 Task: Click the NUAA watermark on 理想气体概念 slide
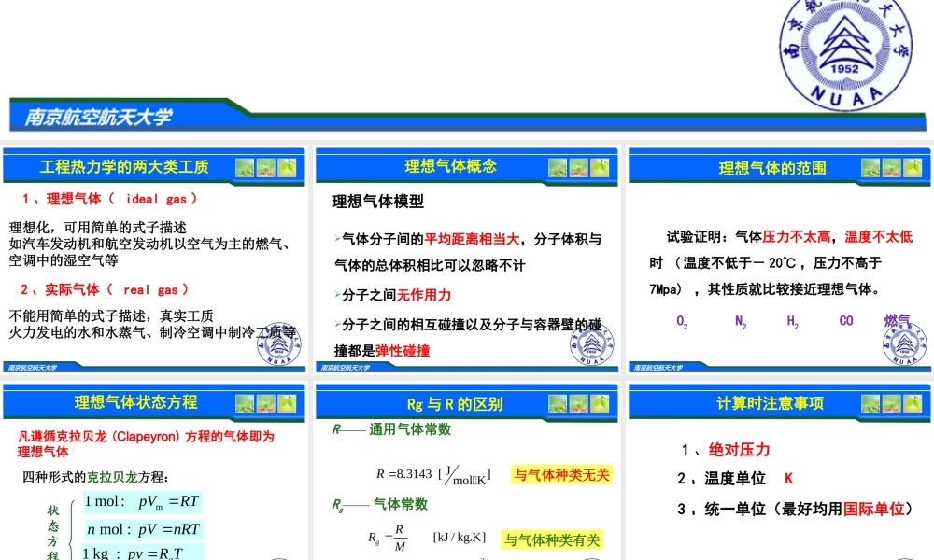pyautogui.click(x=592, y=343)
